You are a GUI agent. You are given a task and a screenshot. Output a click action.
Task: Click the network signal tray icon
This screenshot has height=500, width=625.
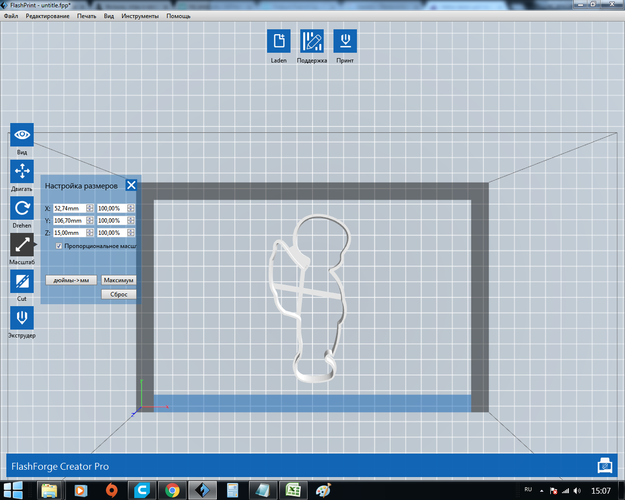point(565,490)
